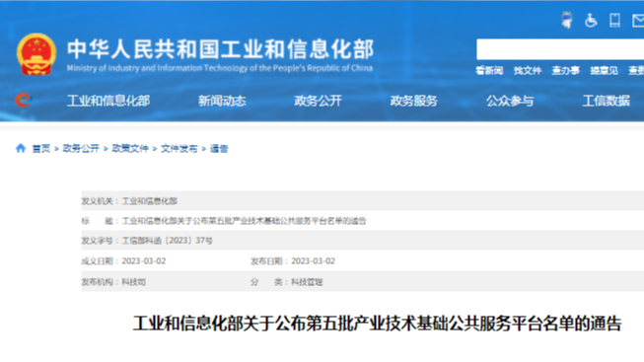
Task: Click the 查办事 quick link
Action: click(565, 71)
